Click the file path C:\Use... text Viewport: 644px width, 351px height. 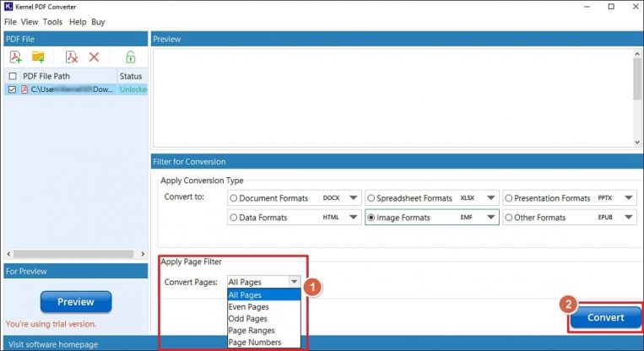tap(72, 89)
